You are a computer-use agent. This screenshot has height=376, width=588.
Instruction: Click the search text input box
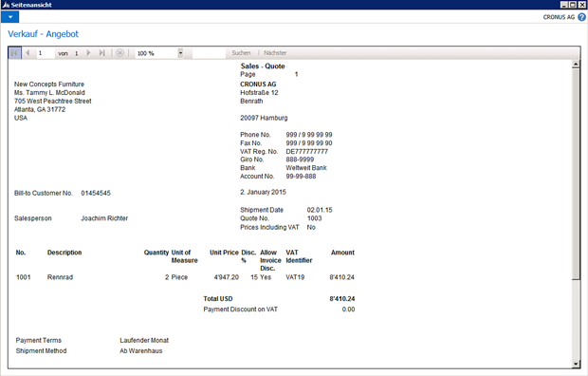pos(209,53)
